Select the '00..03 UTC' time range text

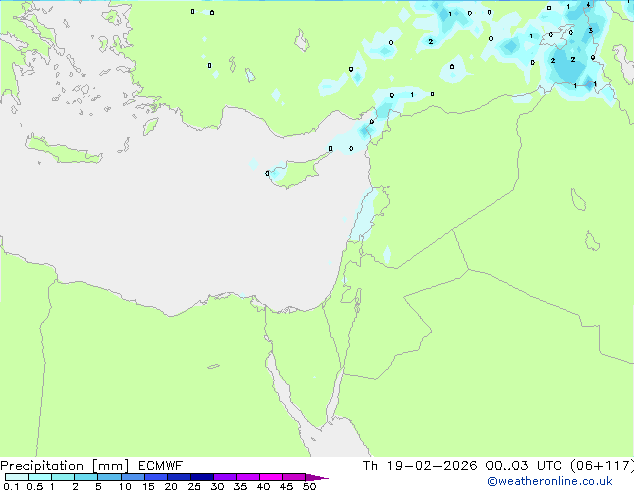click(524, 466)
